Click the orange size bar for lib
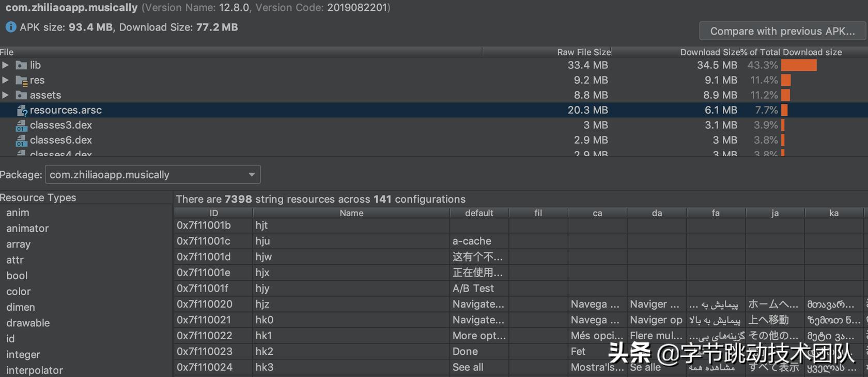The height and width of the screenshot is (377, 868). point(799,65)
